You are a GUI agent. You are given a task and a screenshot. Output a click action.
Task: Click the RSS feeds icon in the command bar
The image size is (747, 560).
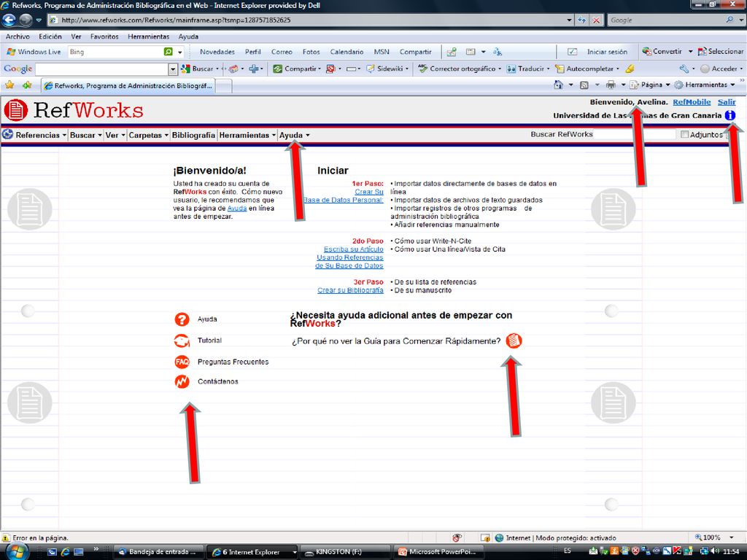click(584, 85)
